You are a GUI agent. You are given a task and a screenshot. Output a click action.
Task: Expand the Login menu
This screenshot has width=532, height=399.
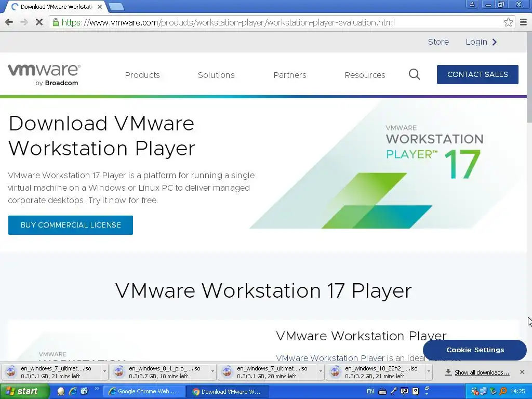(481, 42)
